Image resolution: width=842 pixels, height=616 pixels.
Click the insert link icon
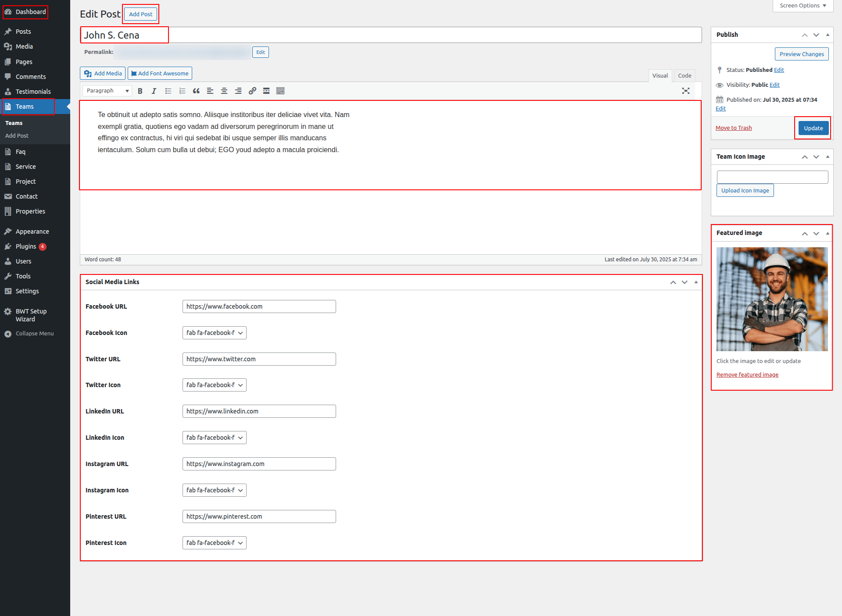(x=252, y=91)
